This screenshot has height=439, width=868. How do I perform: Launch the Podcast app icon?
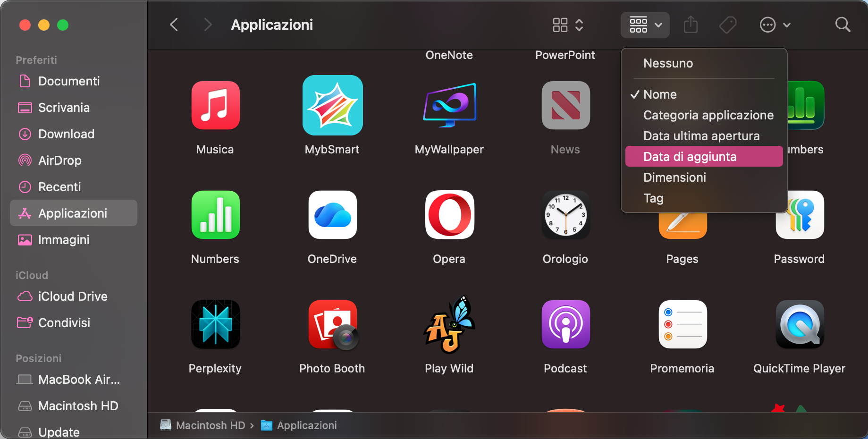point(565,324)
